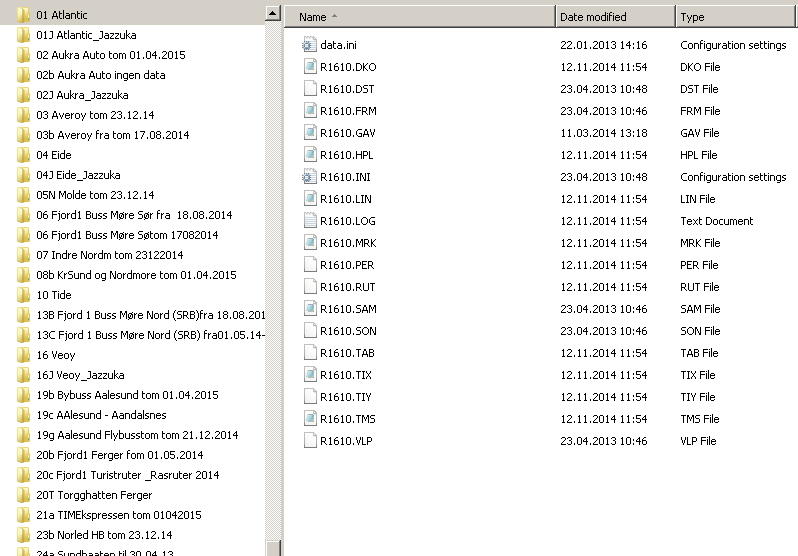
Task: Click the R1610.RUT file icon
Action: [x=310, y=287]
